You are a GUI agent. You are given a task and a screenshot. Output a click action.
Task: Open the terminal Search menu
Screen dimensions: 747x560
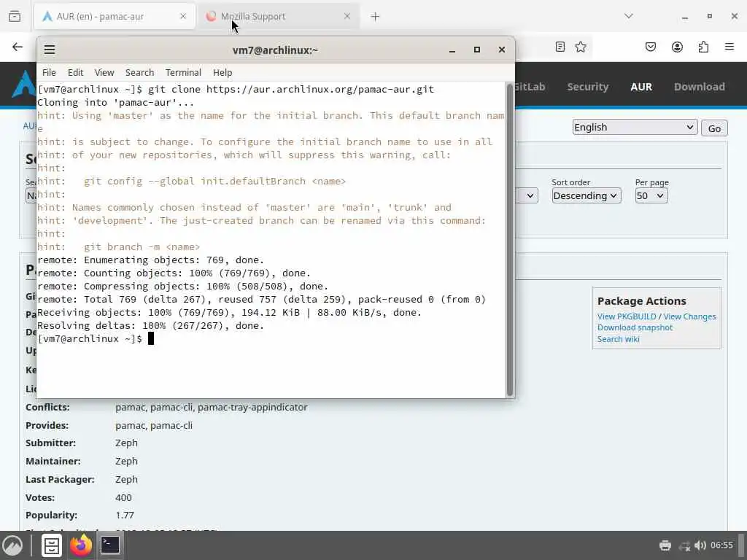click(139, 72)
